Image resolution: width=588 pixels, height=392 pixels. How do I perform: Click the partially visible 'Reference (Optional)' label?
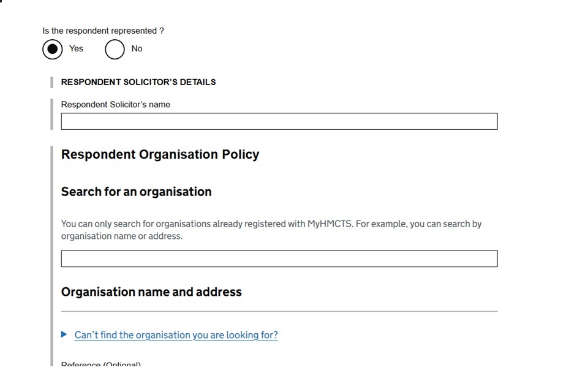[x=100, y=364]
